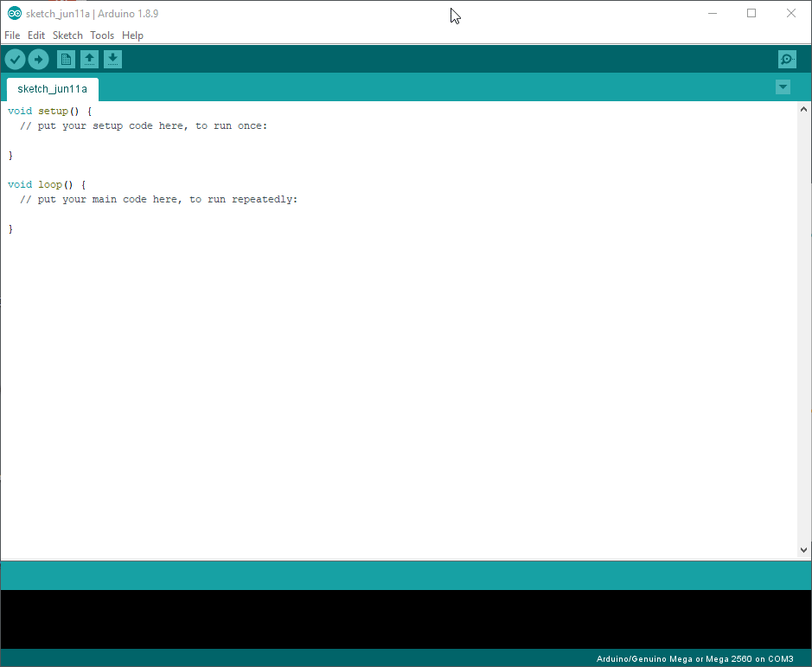
Task: Open the File menu
Action: pos(12,35)
